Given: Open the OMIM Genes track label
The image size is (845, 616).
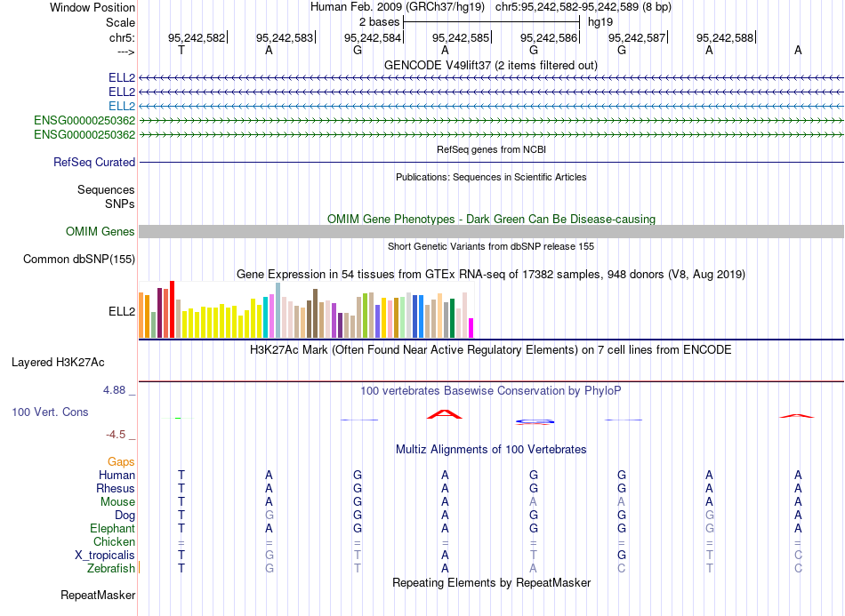Looking at the screenshot, I should click(101, 231).
